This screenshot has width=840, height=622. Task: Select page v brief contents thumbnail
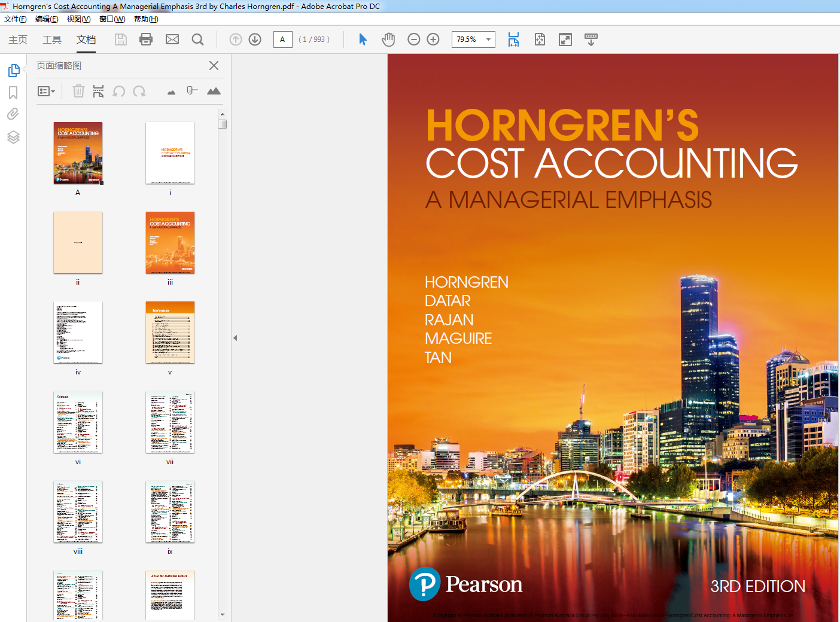pos(170,333)
